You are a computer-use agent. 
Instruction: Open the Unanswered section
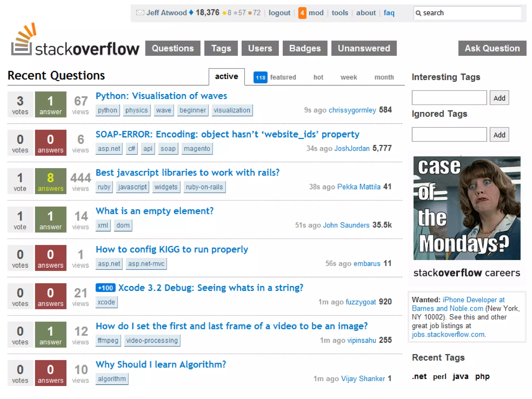[x=364, y=48]
